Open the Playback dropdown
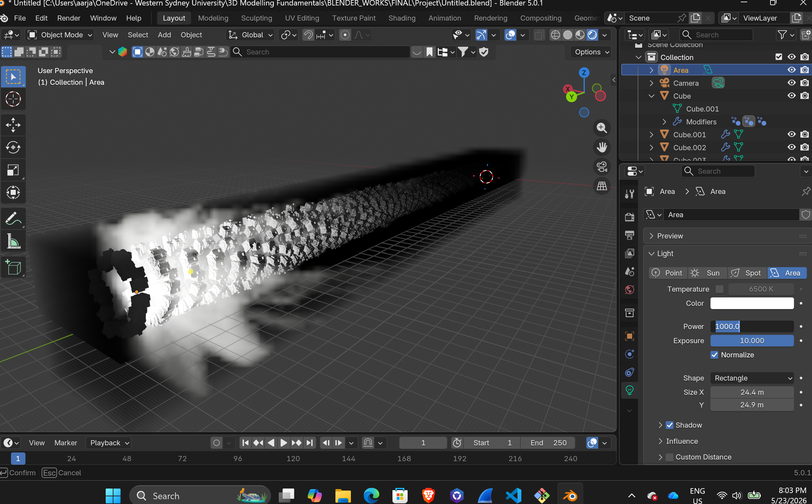The width and height of the screenshot is (812, 504). point(108,443)
